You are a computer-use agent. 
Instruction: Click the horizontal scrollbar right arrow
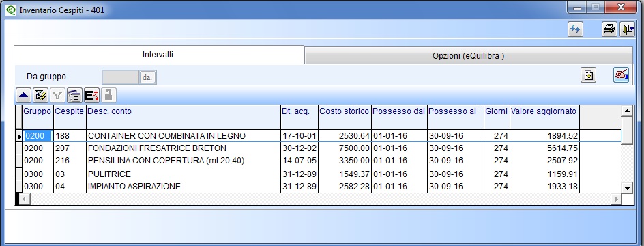point(616,199)
